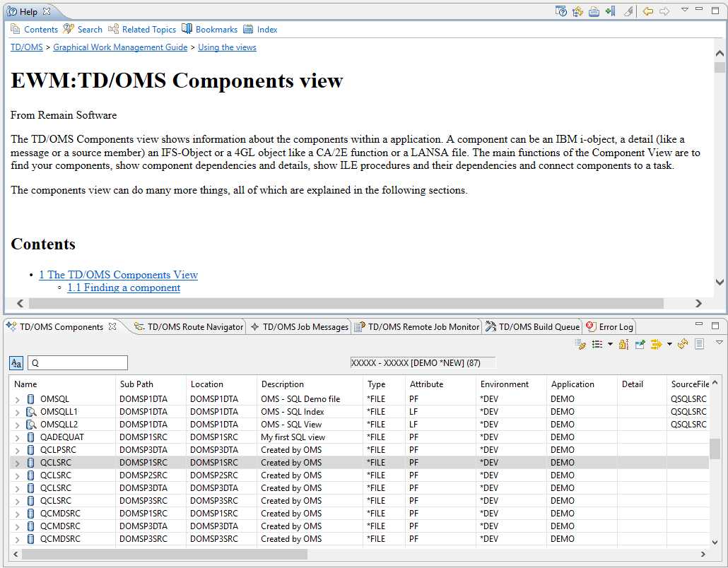Follow '1 The TD/OMS Components View' link
Viewport: 728px width, 568px height.
(x=119, y=275)
